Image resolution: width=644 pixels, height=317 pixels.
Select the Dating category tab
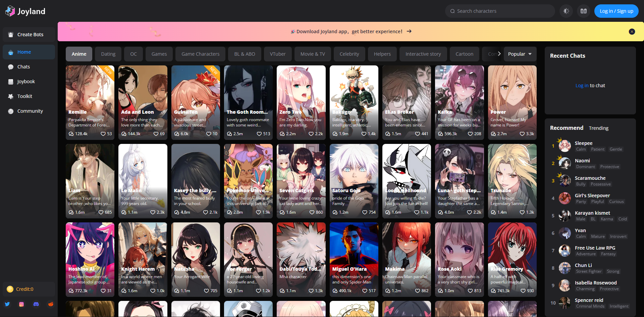click(x=108, y=54)
